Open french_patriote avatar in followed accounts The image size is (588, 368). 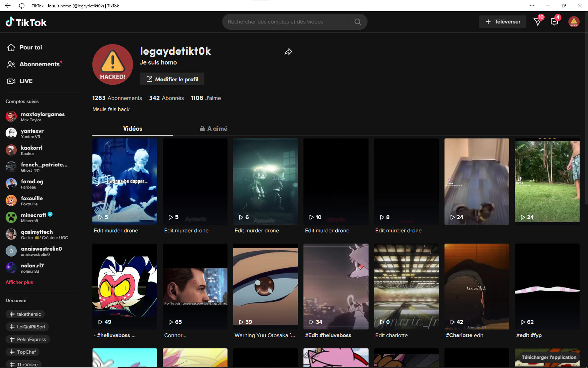click(x=11, y=167)
